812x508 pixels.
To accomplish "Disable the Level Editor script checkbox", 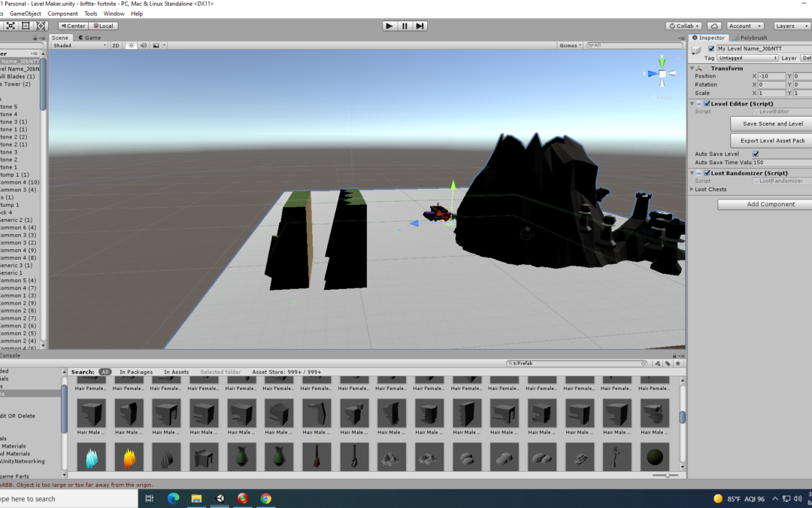I will (707, 104).
